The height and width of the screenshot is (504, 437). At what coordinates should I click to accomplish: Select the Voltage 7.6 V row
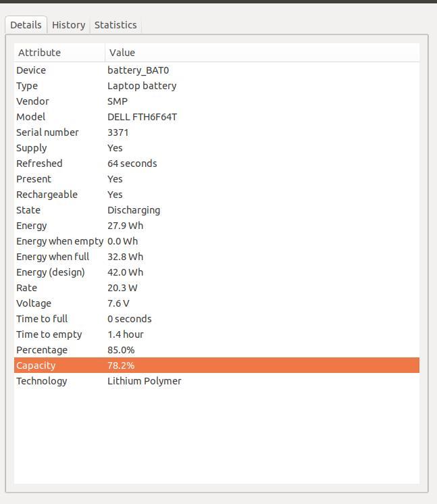point(217,303)
